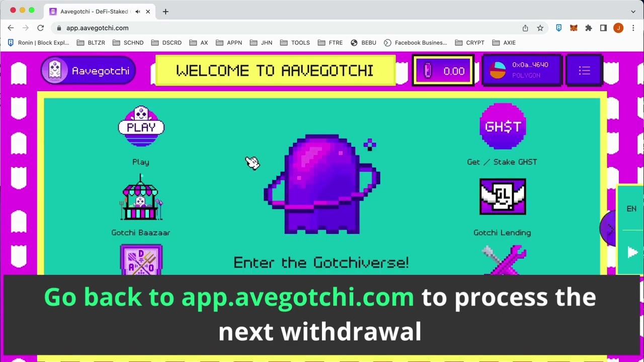
Task: Reload the page
Action: (41, 28)
